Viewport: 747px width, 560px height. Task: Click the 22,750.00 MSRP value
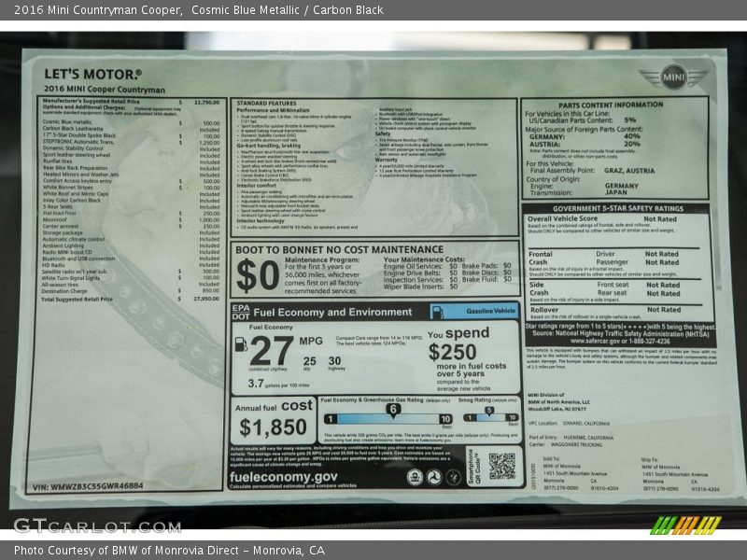coord(206,102)
